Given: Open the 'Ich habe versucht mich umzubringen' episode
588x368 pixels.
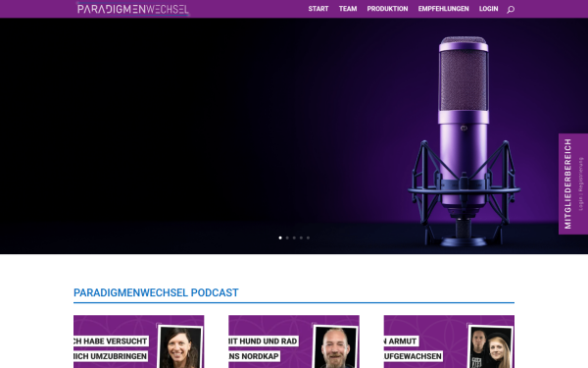Looking at the screenshot, I should click(139, 342).
